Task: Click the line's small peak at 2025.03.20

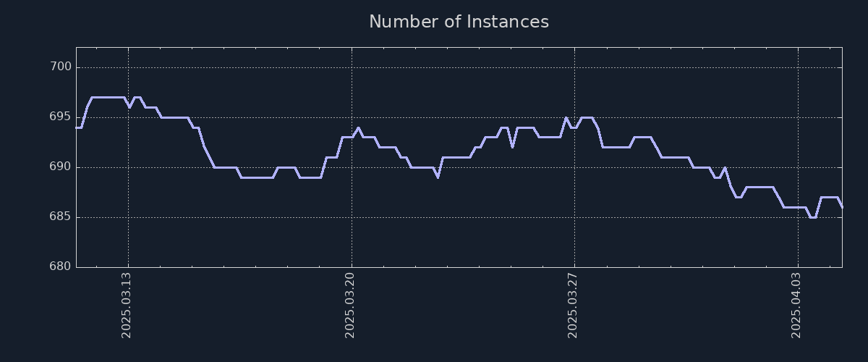Action: (358, 127)
